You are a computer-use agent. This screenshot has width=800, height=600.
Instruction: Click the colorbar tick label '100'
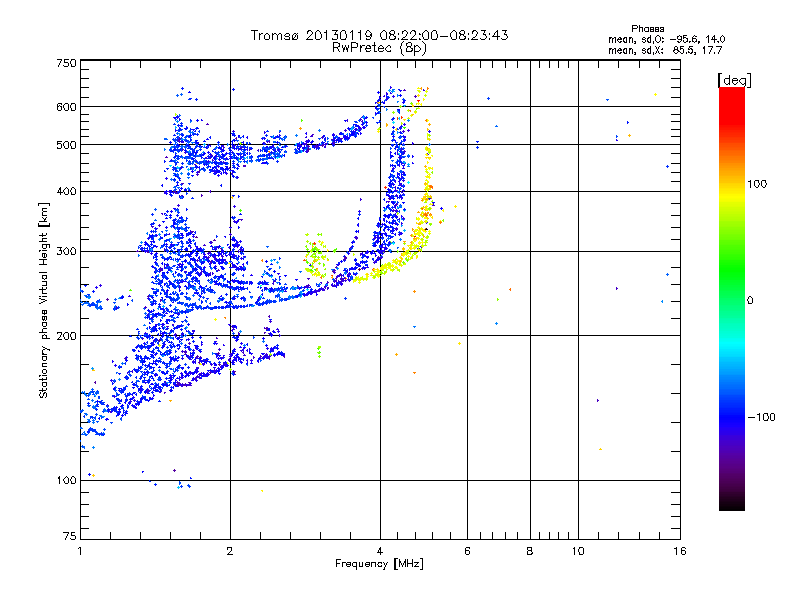[x=757, y=184]
